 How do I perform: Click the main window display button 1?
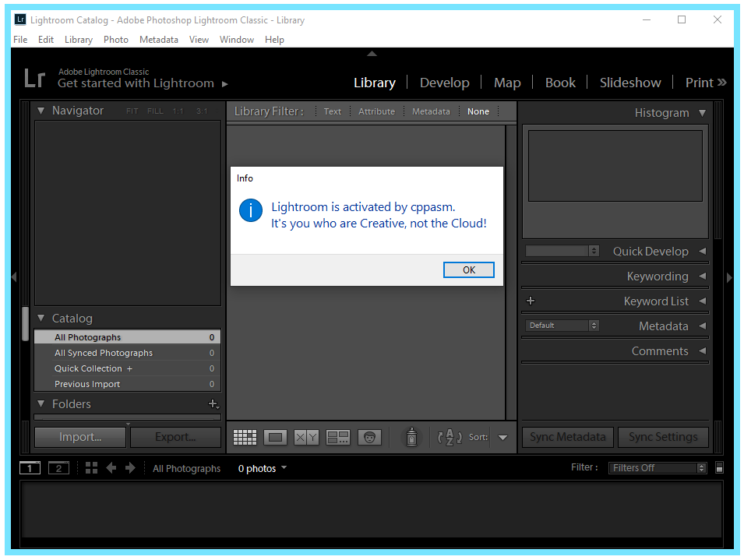pyautogui.click(x=30, y=468)
